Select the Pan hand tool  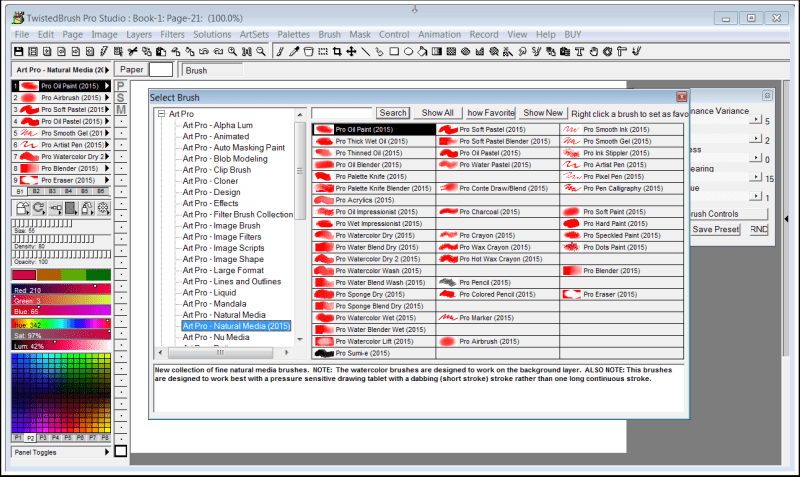tap(593, 51)
